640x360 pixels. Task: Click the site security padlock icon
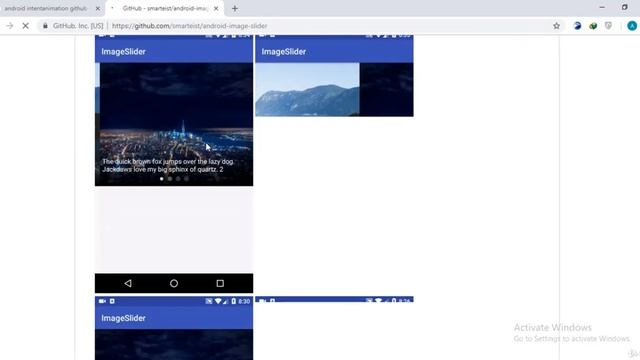45,26
